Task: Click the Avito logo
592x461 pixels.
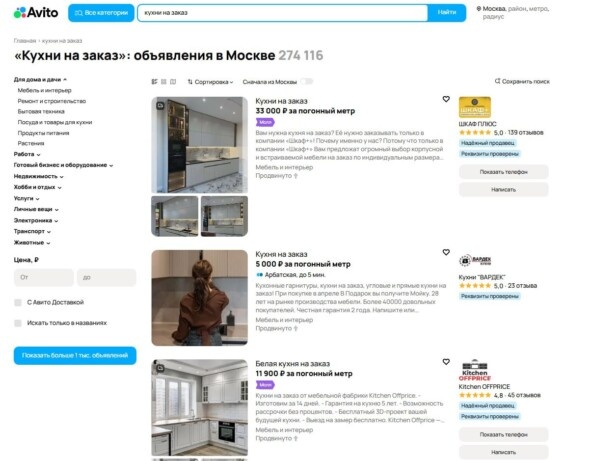Action: tap(36, 13)
